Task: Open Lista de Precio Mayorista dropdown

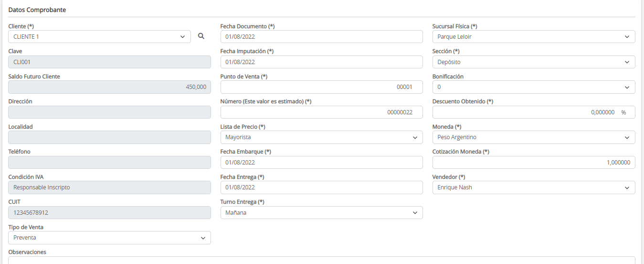Action: click(x=321, y=137)
